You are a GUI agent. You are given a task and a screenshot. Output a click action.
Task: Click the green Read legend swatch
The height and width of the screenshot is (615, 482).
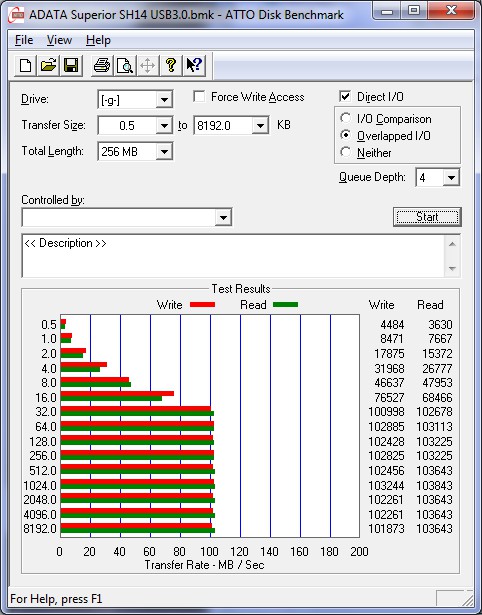pyautogui.click(x=285, y=304)
